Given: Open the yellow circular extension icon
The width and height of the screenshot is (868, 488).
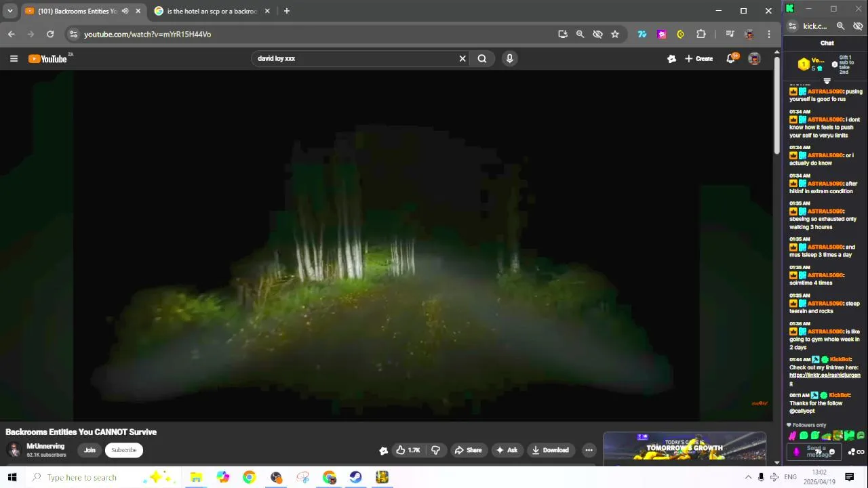Looking at the screenshot, I should [x=681, y=34].
